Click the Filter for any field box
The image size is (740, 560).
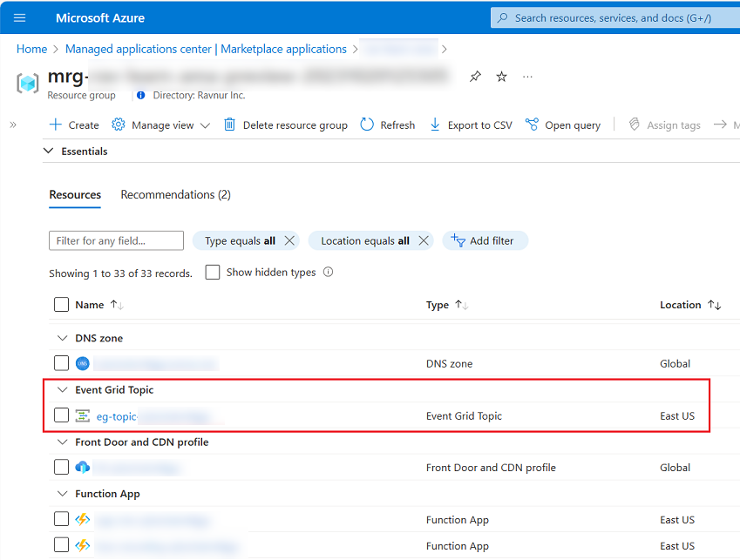(116, 240)
